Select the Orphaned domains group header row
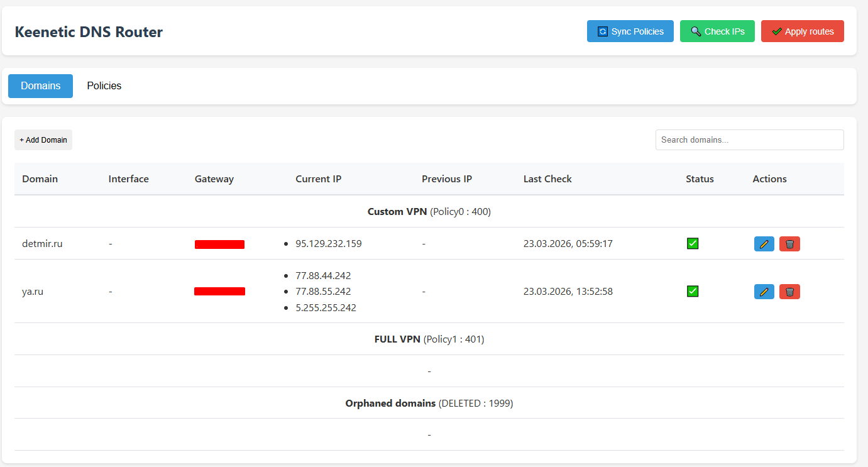The width and height of the screenshot is (868, 467). click(429, 404)
